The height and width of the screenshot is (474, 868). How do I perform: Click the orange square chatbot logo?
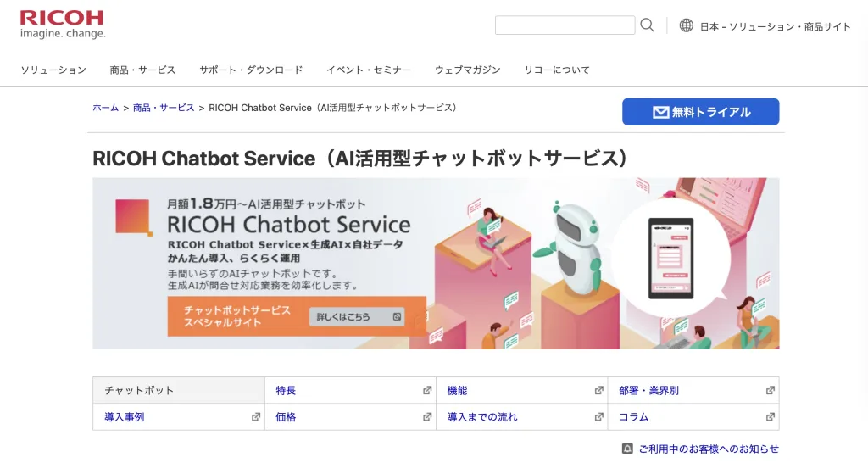pos(133,218)
